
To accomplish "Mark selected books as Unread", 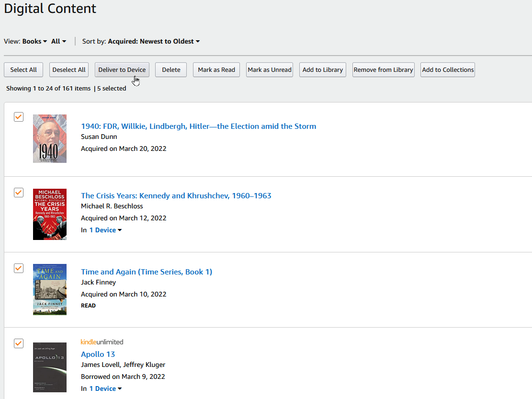I will [269, 69].
